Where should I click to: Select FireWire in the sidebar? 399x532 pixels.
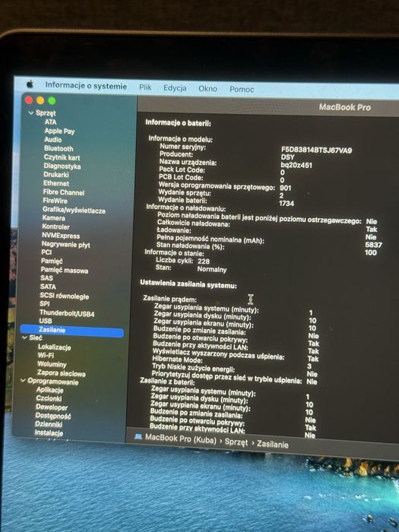(x=55, y=201)
